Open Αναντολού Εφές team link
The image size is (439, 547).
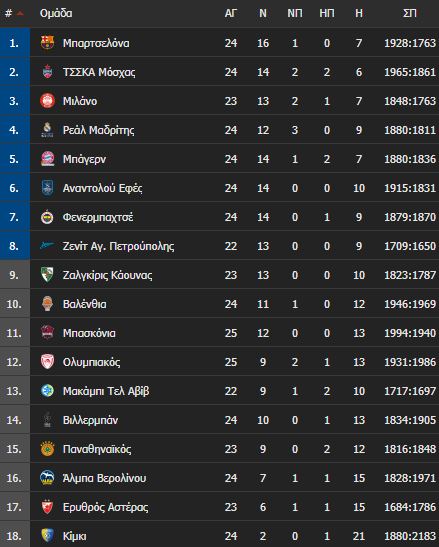pyautogui.click(x=102, y=188)
